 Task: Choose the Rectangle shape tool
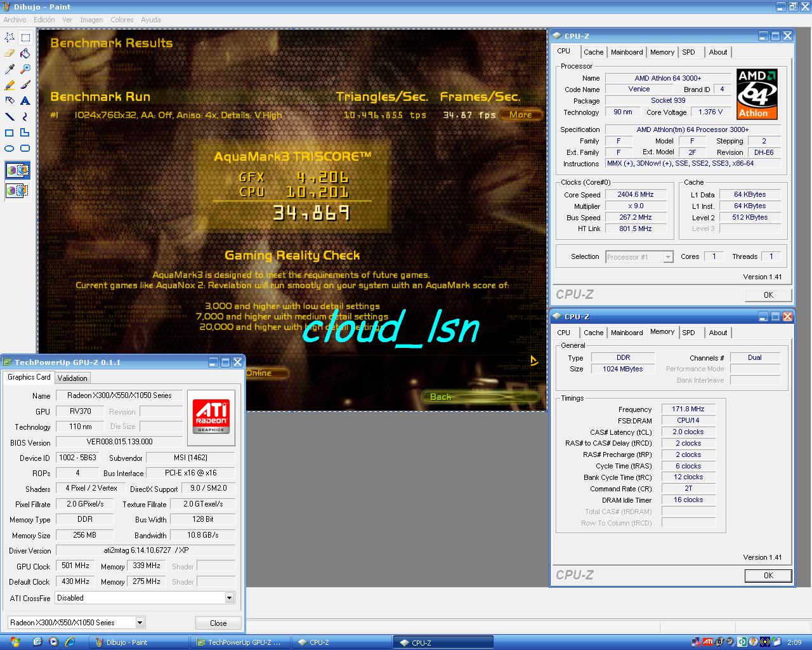[x=10, y=133]
